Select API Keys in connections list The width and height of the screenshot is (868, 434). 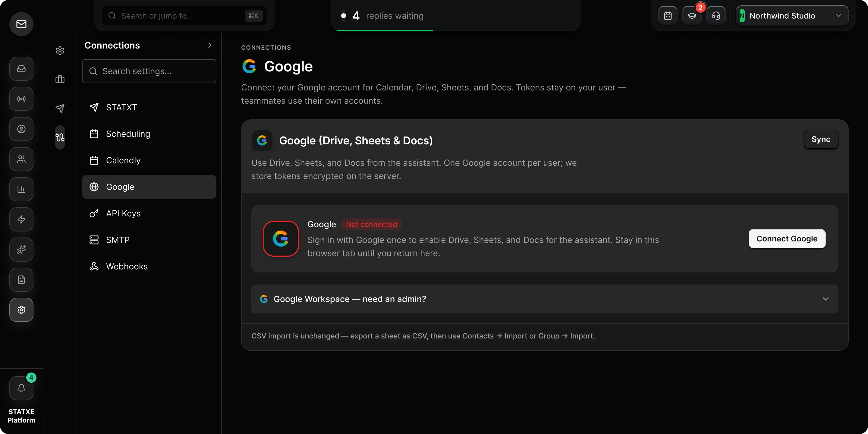(149, 213)
